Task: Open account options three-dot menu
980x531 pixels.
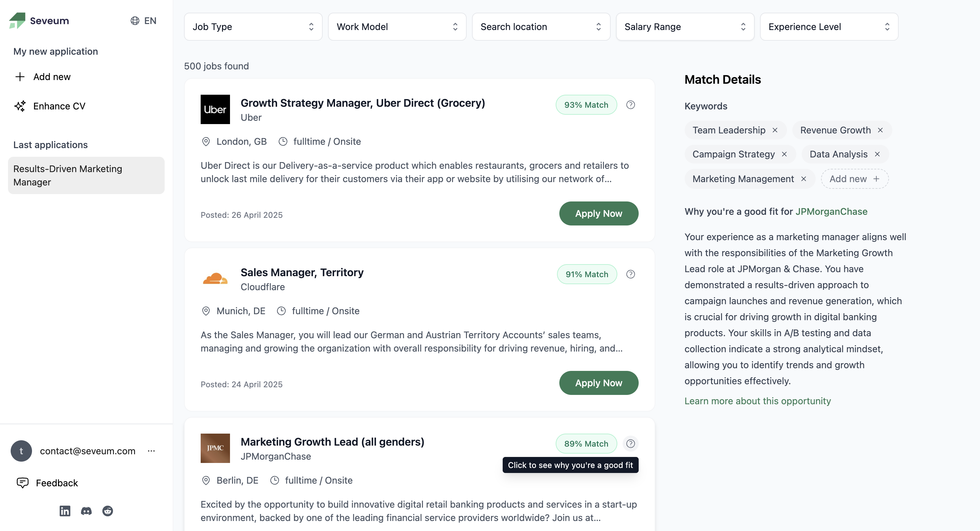Action: point(151,451)
